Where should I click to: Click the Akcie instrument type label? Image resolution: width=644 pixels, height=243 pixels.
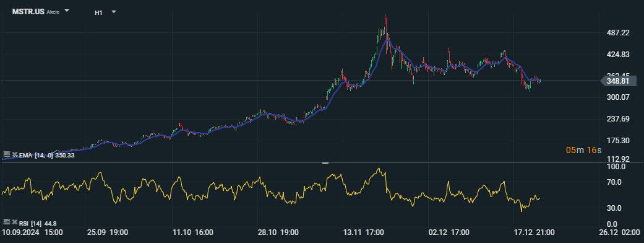pyautogui.click(x=53, y=12)
